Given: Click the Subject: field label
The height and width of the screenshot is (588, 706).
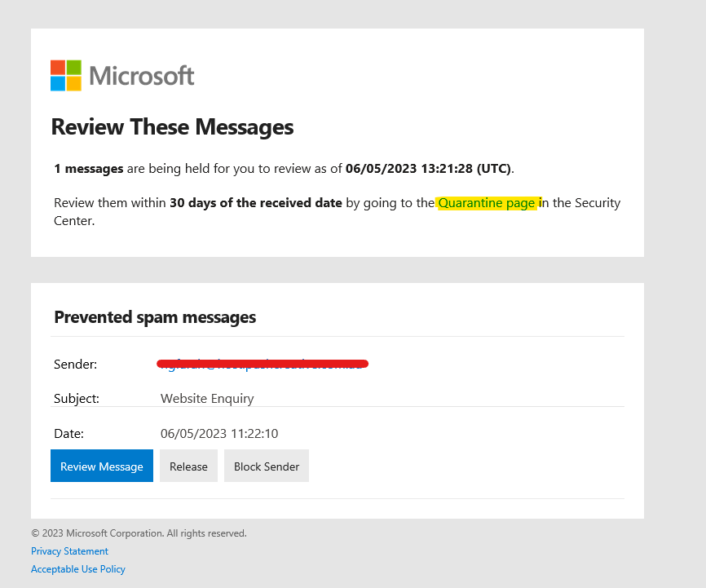Looking at the screenshot, I should [x=77, y=398].
